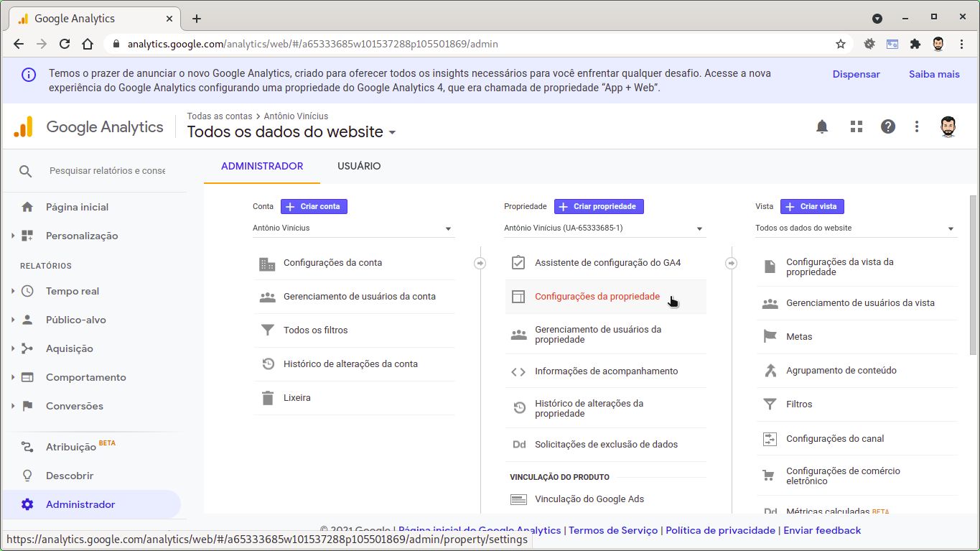The width and height of the screenshot is (980, 551).
Task: Click the browser address bar URL
Action: [x=313, y=44]
